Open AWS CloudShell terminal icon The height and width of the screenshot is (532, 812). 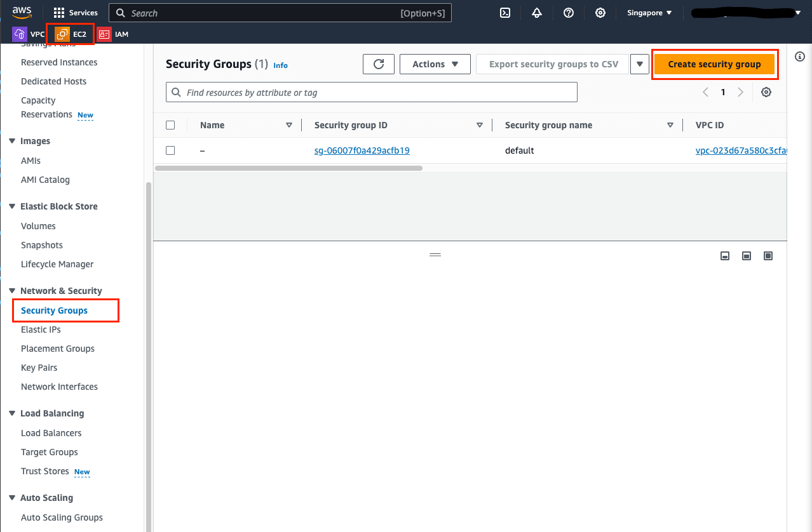tap(505, 13)
